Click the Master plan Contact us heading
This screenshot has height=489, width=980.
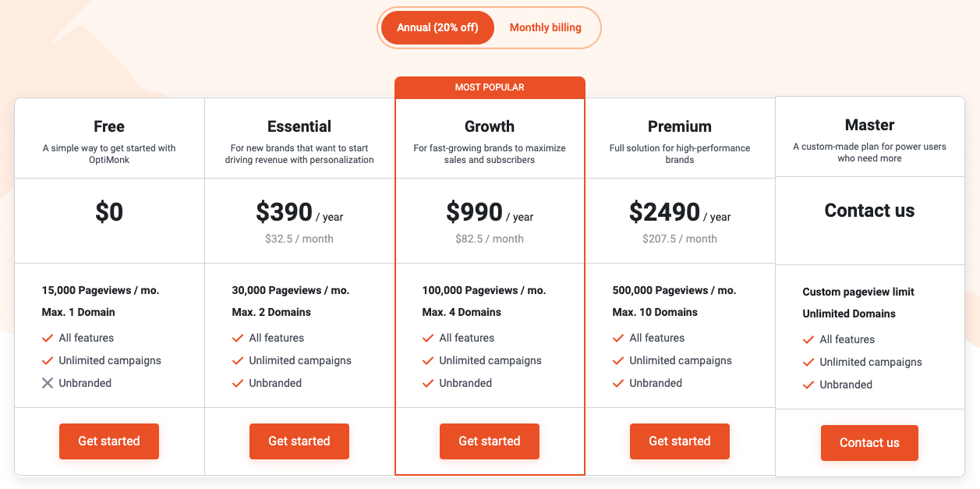click(x=869, y=211)
